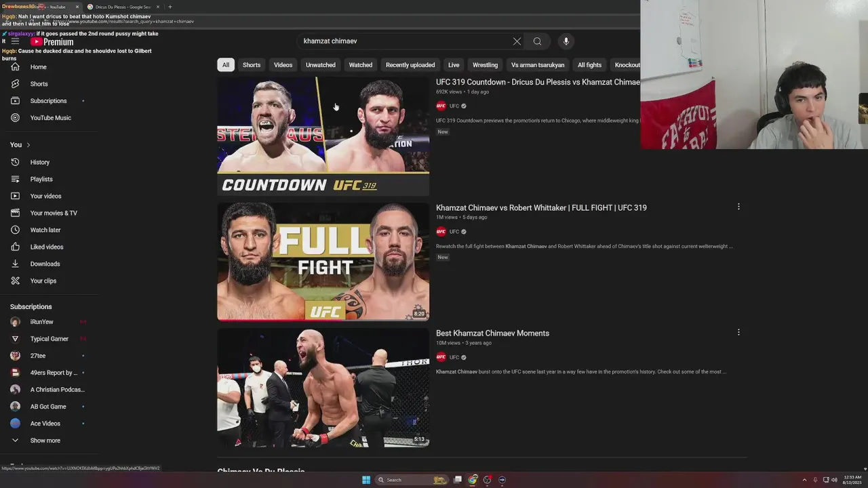Filter by Recently uploaded chip
868x488 pixels.
tap(410, 65)
